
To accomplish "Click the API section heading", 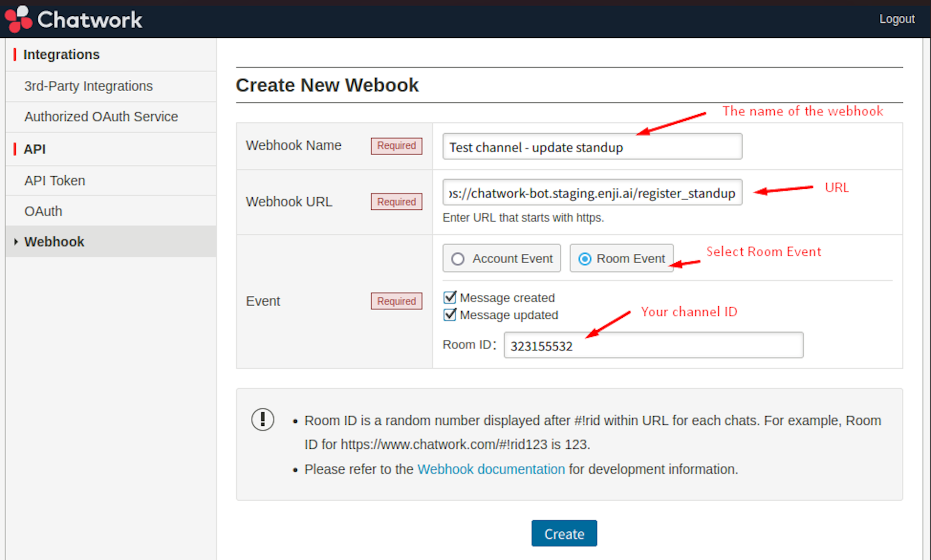I will [34, 149].
